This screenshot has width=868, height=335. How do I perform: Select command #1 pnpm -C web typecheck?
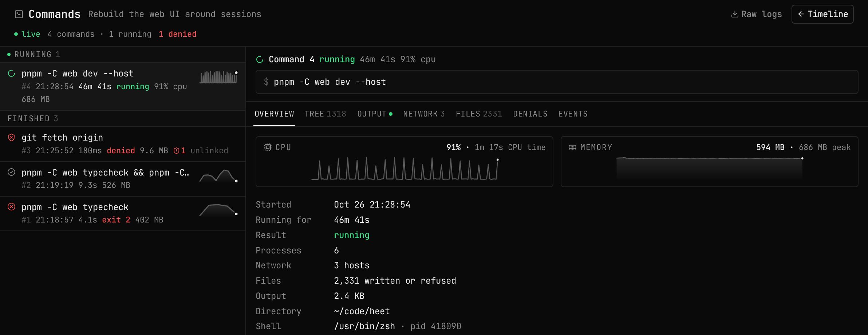tap(123, 213)
